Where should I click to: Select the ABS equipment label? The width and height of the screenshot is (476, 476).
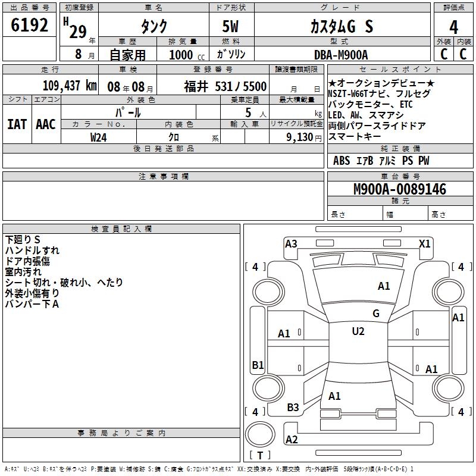pos(342,161)
